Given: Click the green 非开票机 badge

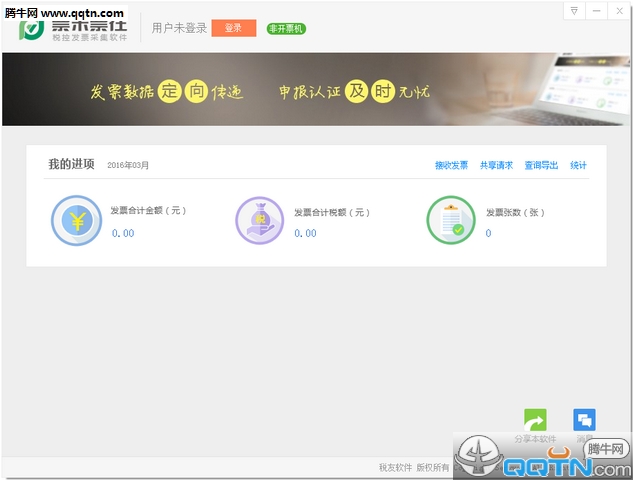Looking at the screenshot, I should (x=286, y=29).
